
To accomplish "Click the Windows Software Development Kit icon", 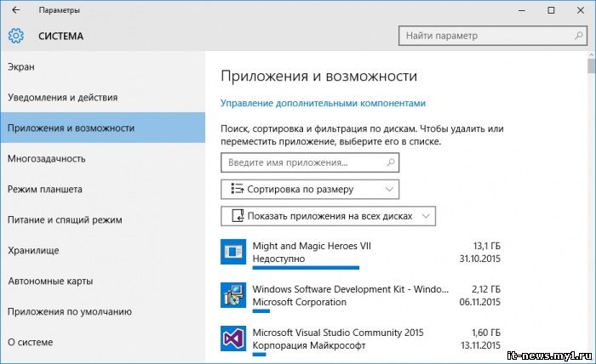I will (233, 295).
